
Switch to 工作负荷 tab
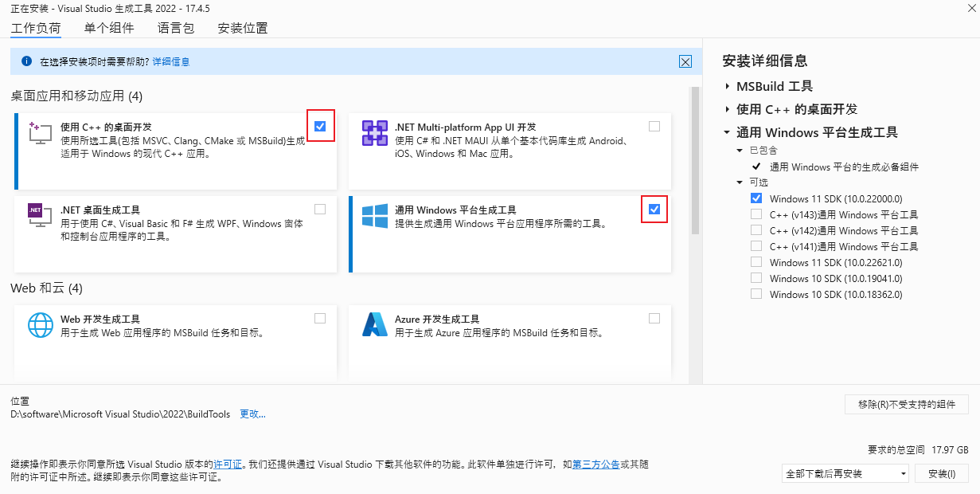(36, 28)
